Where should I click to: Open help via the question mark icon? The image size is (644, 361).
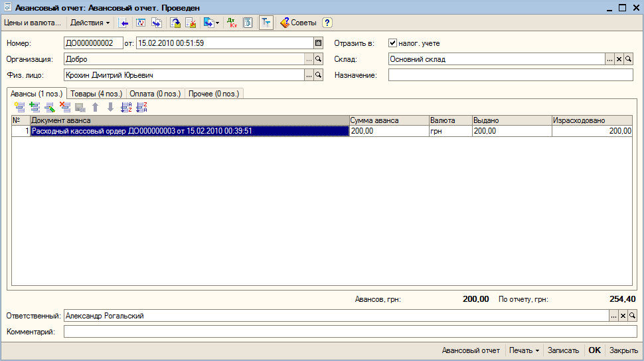327,23
